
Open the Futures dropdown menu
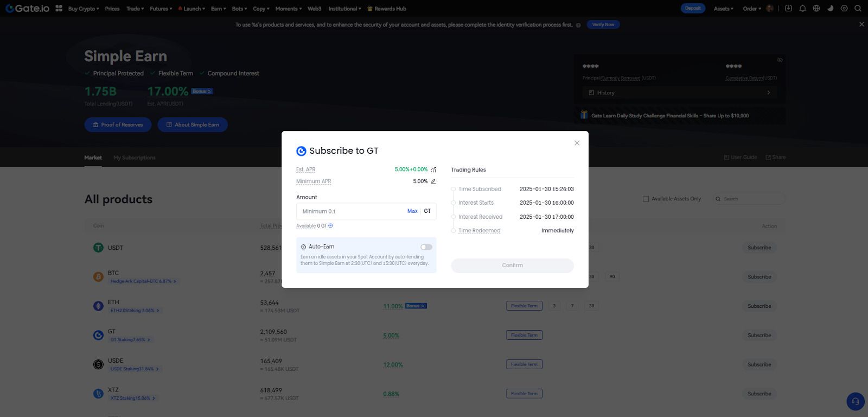161,9
